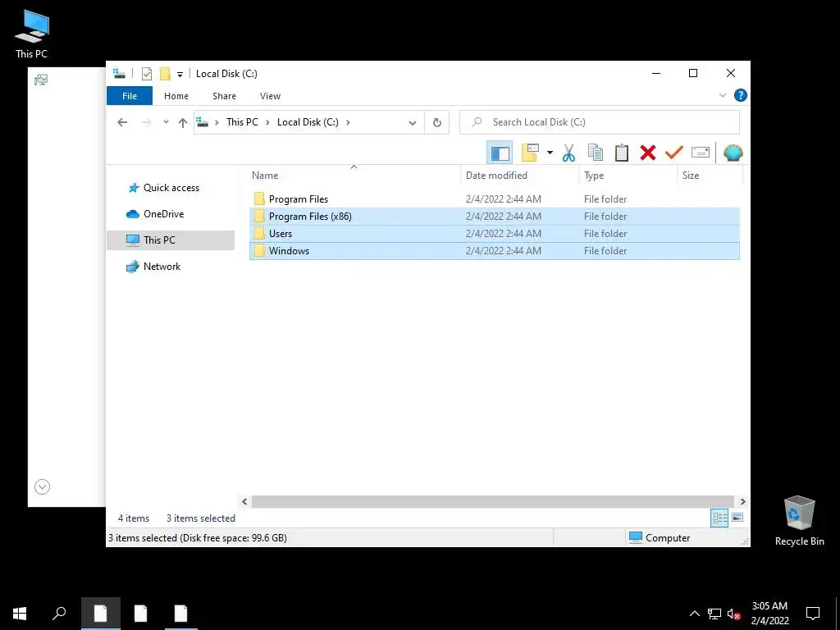
Task: Select the Program Files (x86) folder
Action: [495, 216]
